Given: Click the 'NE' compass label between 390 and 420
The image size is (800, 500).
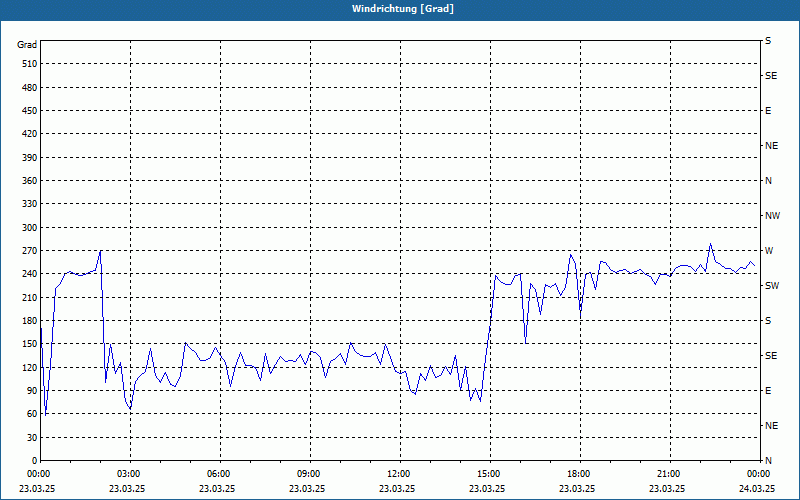Looking at the screenshot, I should [x=771, y=146].
